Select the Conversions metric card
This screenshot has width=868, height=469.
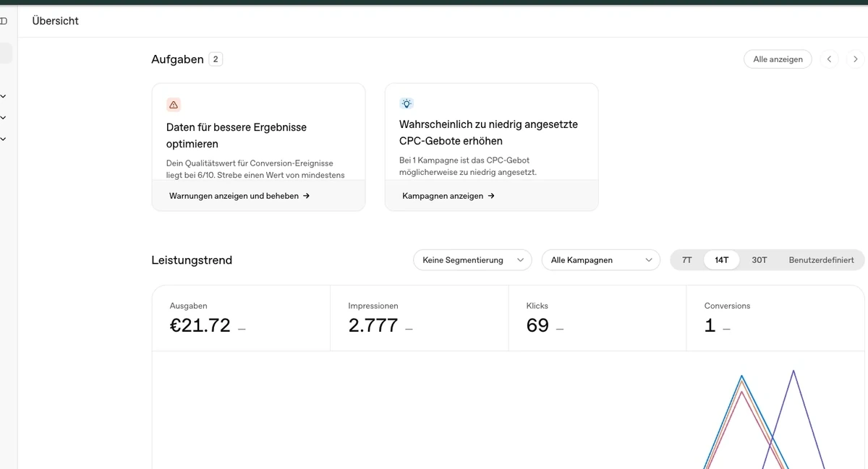coord(775,318)
